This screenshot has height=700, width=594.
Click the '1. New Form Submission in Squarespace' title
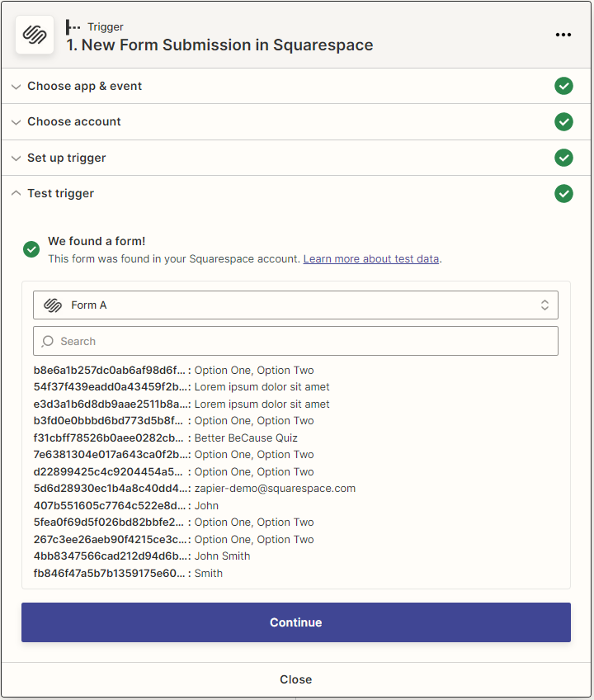click(x=219, y=45)
